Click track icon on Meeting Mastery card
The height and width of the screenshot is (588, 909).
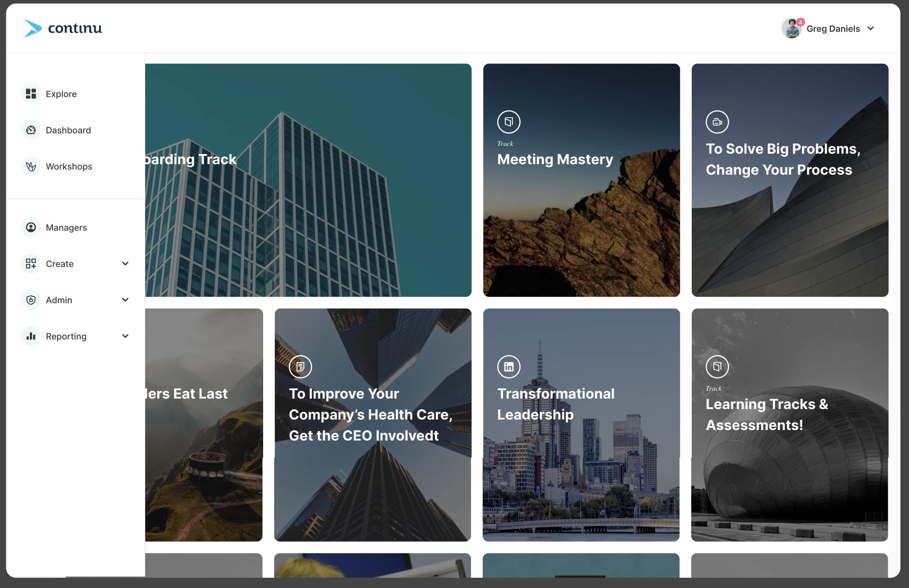pos(509,122)
